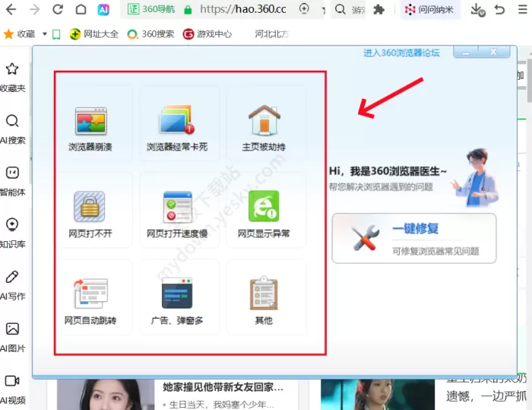Open the AI搜索 sidebar item
The width and height of the screenshot is (532, 410).
tap(13, 129)
